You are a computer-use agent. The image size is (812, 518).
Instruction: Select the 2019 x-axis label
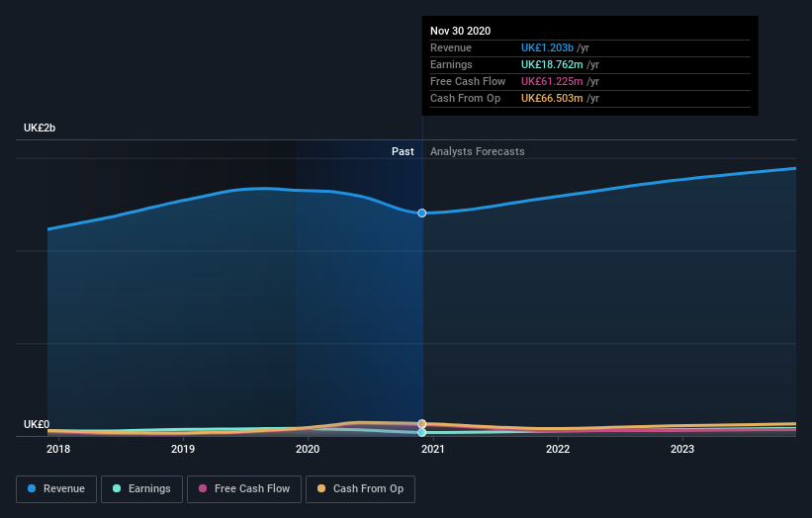pyautogui.click(x=183, y=449)
